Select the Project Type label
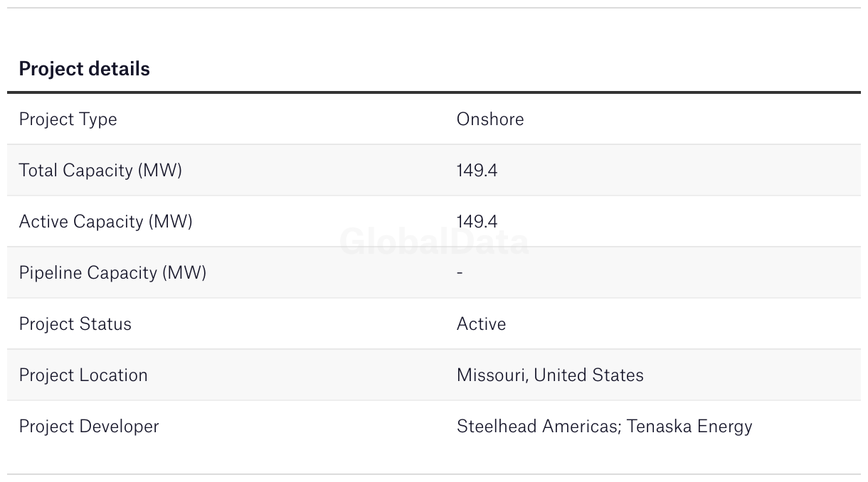 coord(68,119)
